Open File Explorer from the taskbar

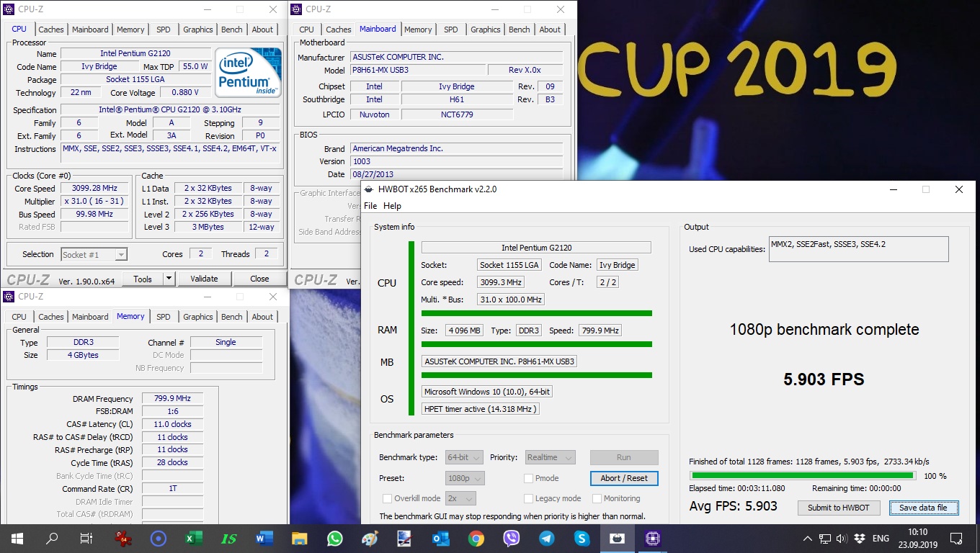(300, 538)
